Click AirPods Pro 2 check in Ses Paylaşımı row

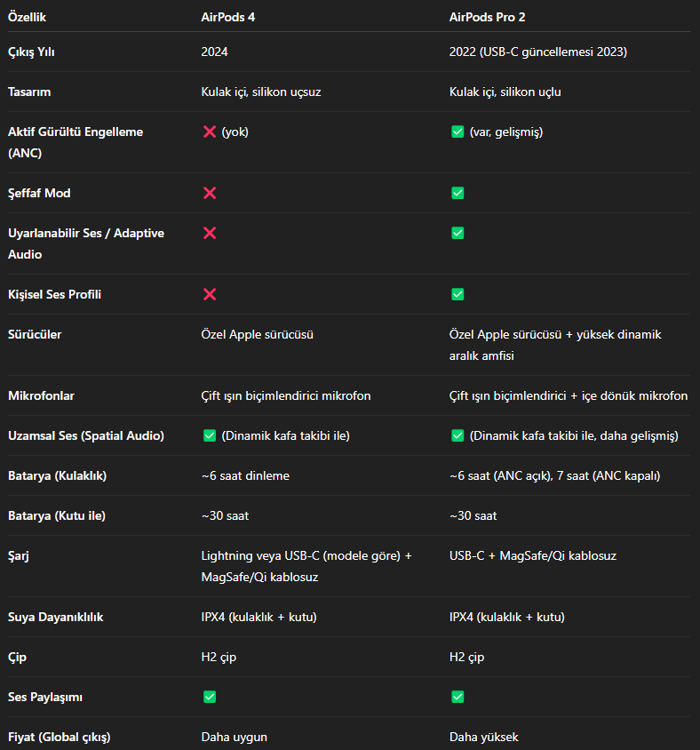(x=457, y=697)
